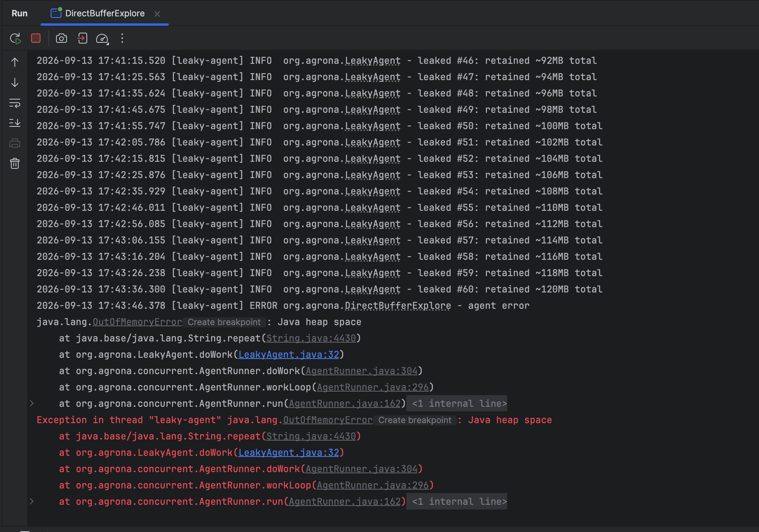Open OutOfMemoryError link under agent error

(x=137, y=322)
